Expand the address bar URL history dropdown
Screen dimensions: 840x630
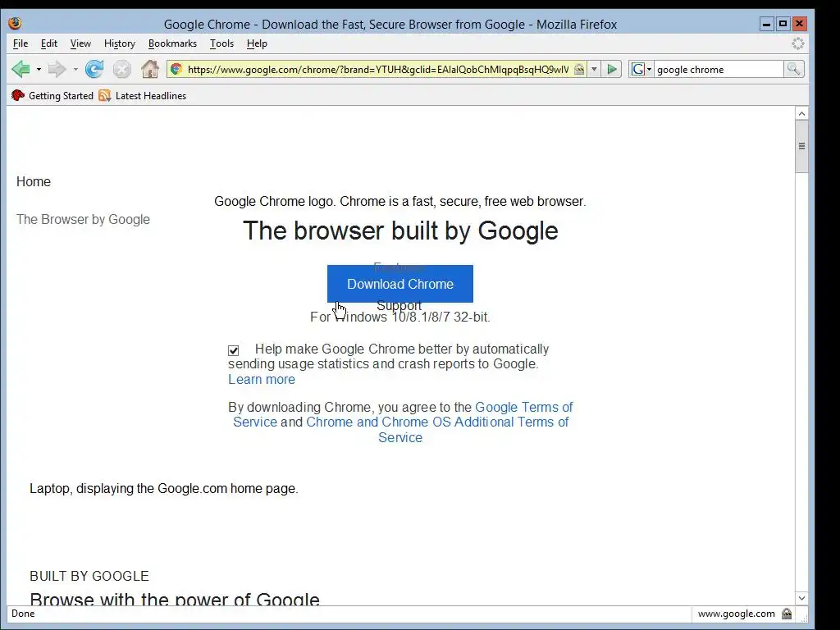[594, 69]
